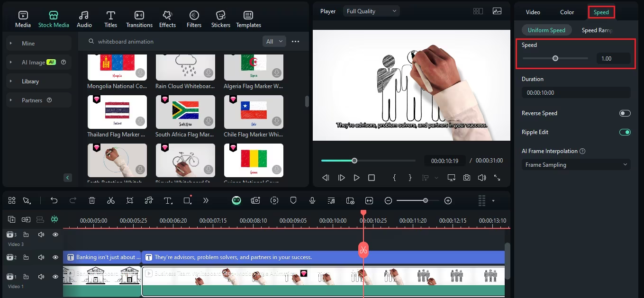The width and height of the screenshot is (644, 298).
Task: Hide the Video 3 track
Action: [55, 235]
